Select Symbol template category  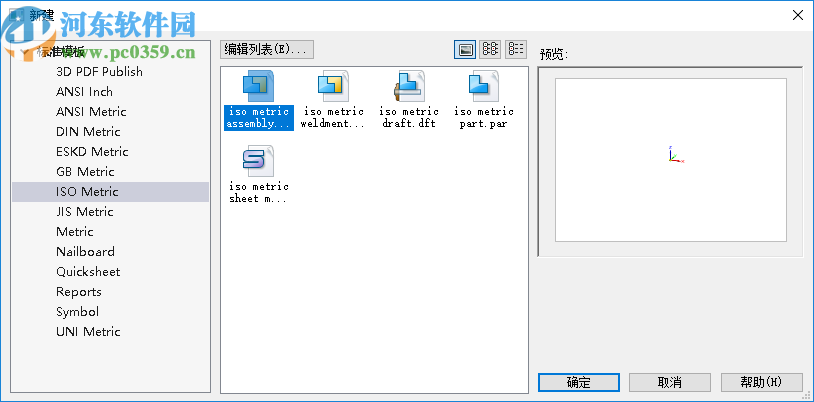77,312
